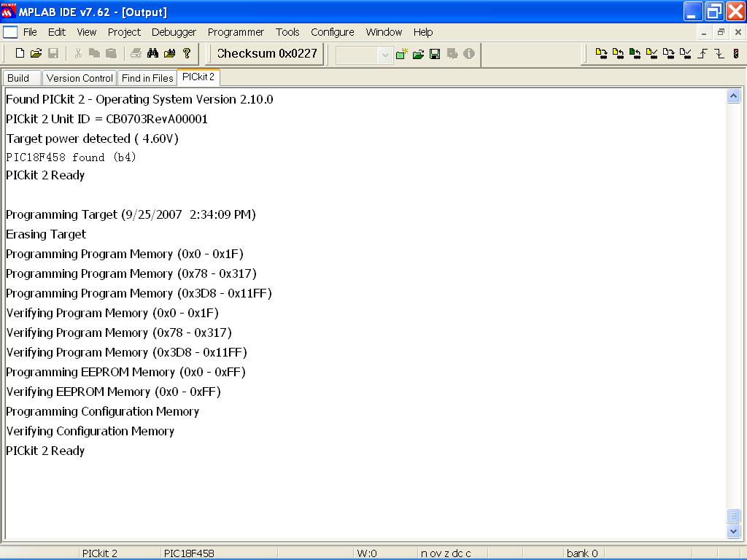Click the greyed-out round info icon
747x560 pixels.
point(469,54)
